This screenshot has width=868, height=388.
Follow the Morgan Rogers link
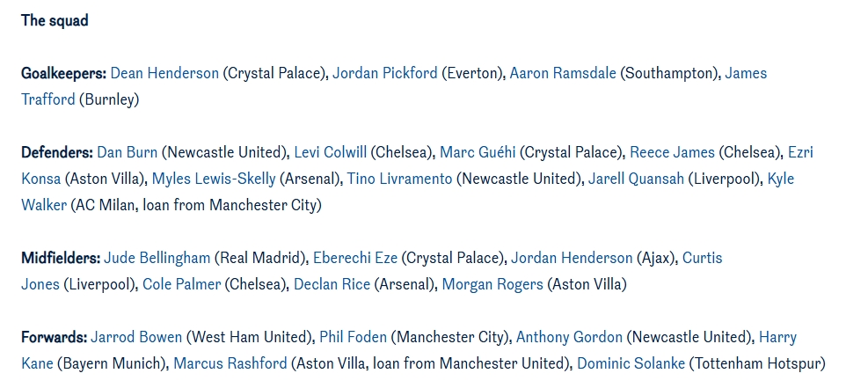point(492,284)
